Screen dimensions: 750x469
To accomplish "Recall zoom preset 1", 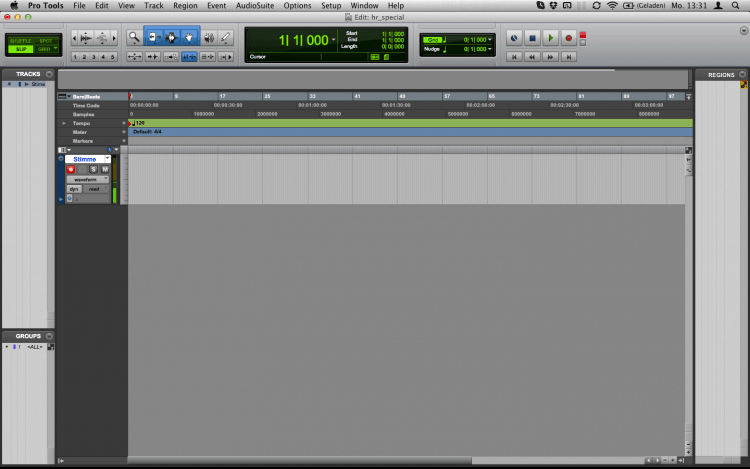I will (75, 57).
